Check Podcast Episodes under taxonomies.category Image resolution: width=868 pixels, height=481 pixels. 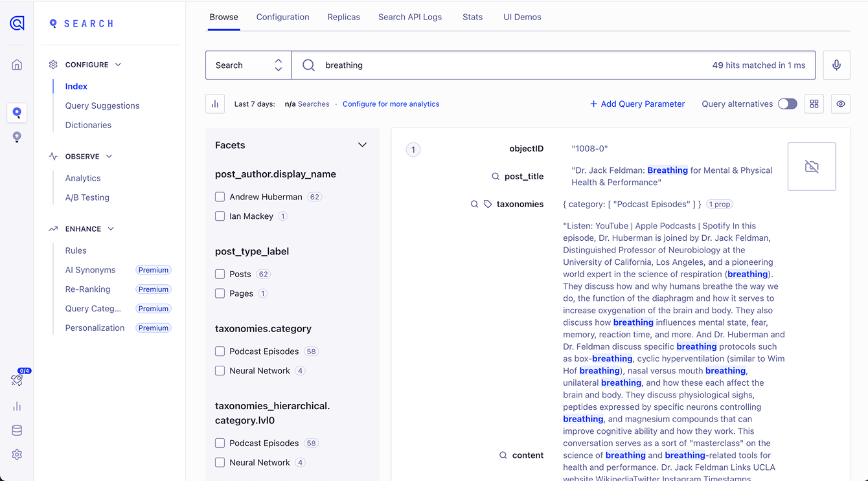click(x=220, y=352)
